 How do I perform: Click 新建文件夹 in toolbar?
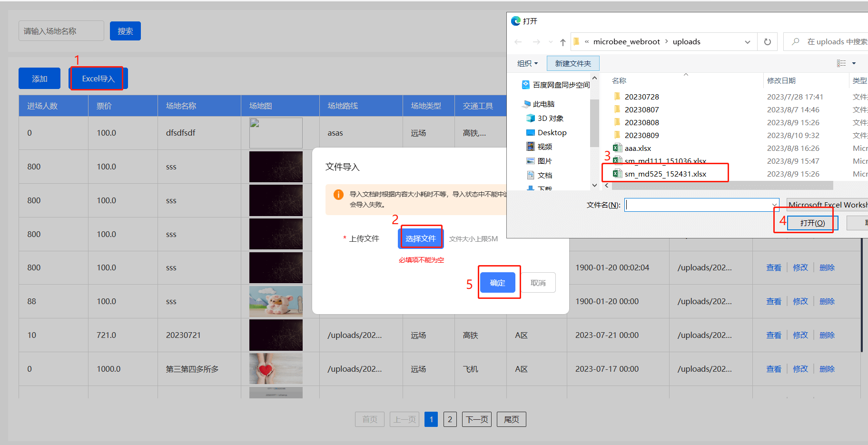(572, 63)
